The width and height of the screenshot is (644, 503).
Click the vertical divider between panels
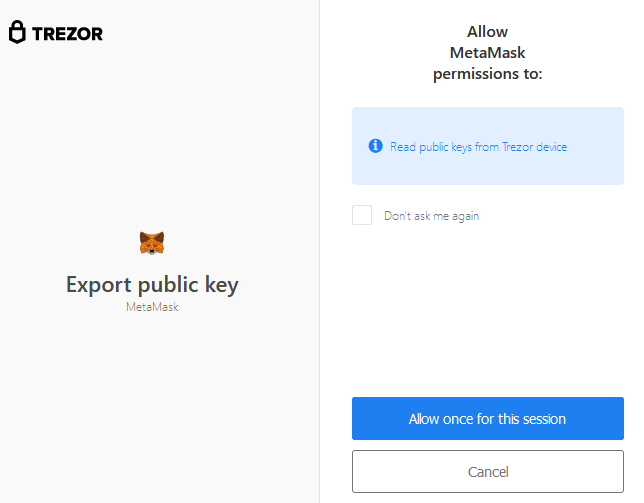click(320, 251)
